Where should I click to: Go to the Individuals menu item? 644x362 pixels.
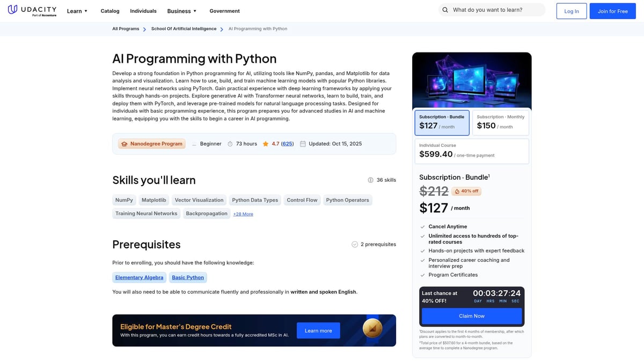(143, 11)
